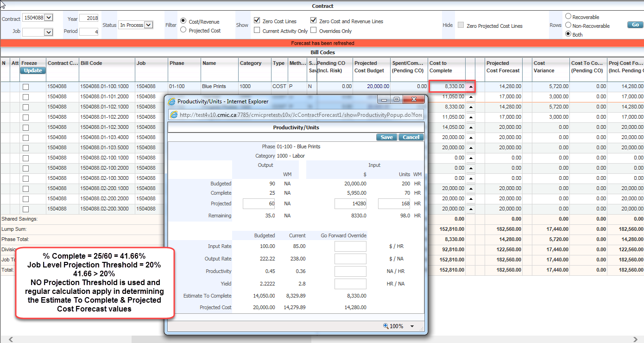This screenshot has width=644, height=343.
Task: Click Internet Explorer icon in popup title bar
Action: tap(171, 101)
